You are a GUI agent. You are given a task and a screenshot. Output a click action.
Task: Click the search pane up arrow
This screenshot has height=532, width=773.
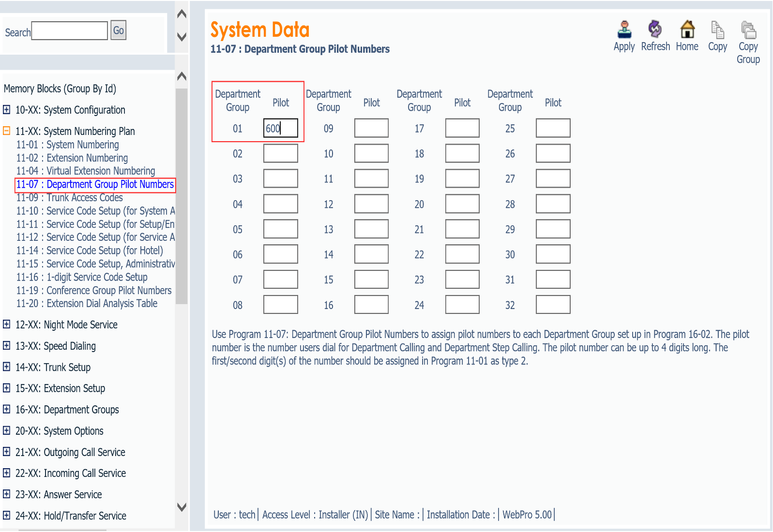click(x=182, y=14)
